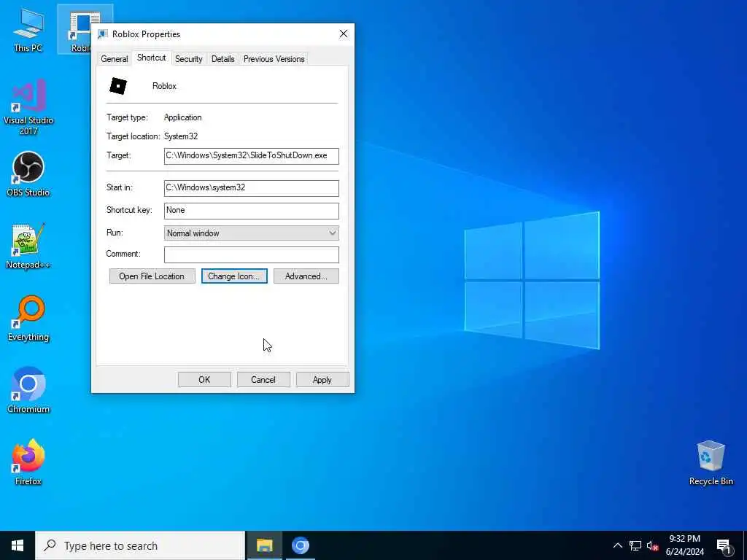Select the Notepad++ desktop shortcut

tap(28, 246)
